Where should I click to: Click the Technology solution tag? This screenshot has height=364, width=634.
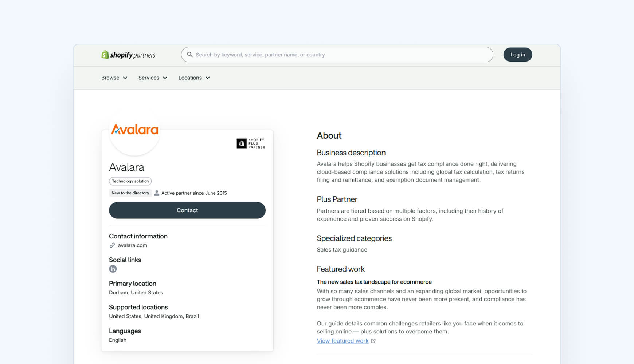click(130, 181)
